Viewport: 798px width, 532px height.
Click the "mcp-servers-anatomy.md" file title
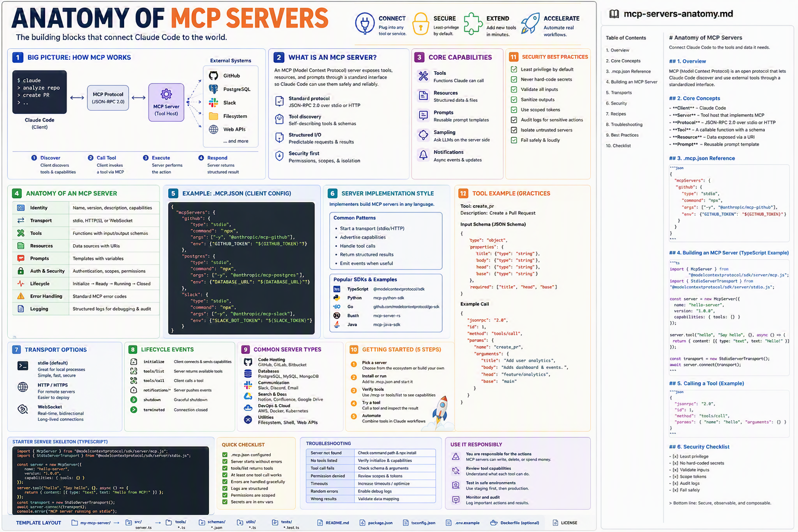pos(678,14)
